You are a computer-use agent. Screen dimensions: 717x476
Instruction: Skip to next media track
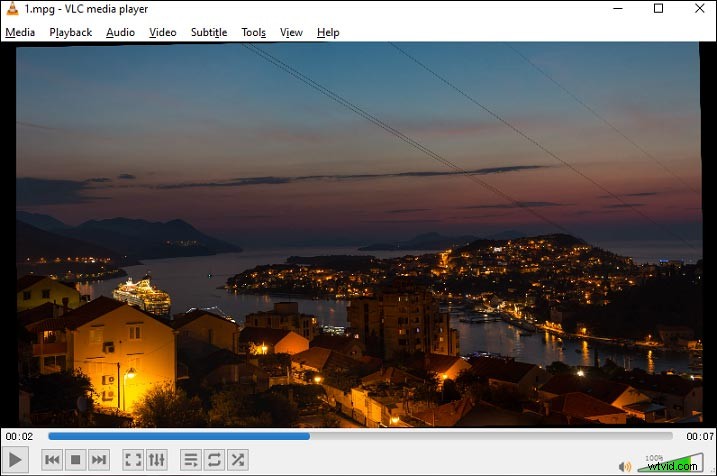[98, 460]
